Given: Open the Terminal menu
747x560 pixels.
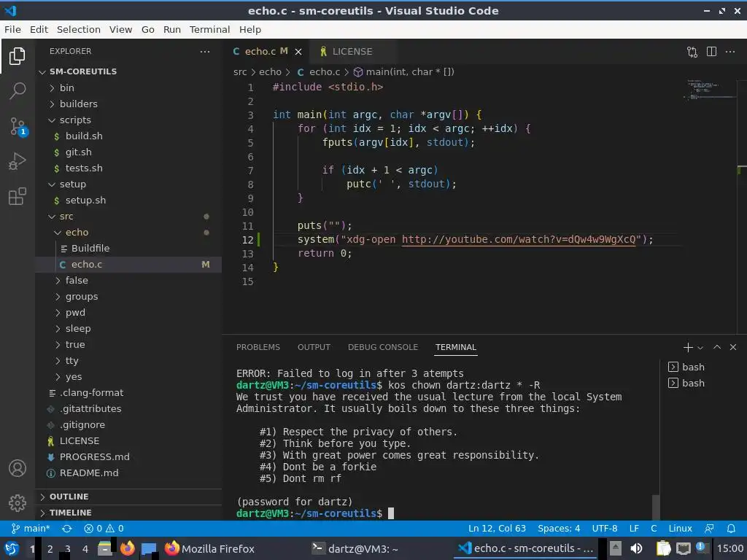Looking at the screenshot, I should (209, 29).
